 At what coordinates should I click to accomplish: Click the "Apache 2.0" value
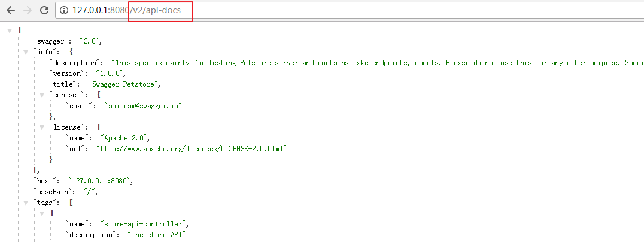(x=125, y=138)
